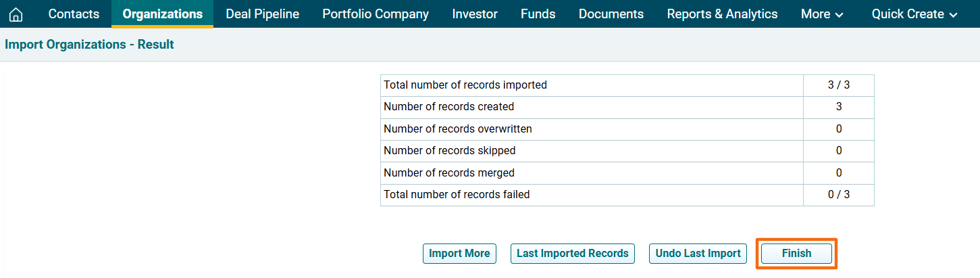Select the Total number of records imported row
Image resolution: width=980 pixels, height=278 pixels.
click(465, 85)
